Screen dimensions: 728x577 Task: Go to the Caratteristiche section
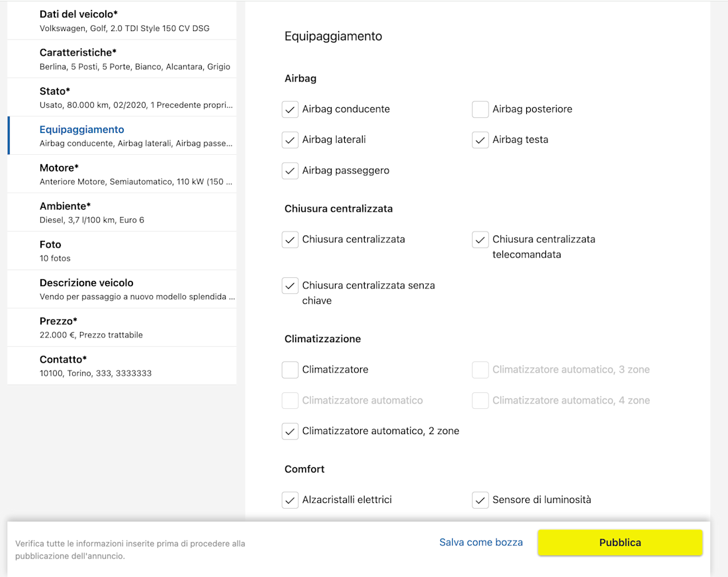tap(122, 59)
